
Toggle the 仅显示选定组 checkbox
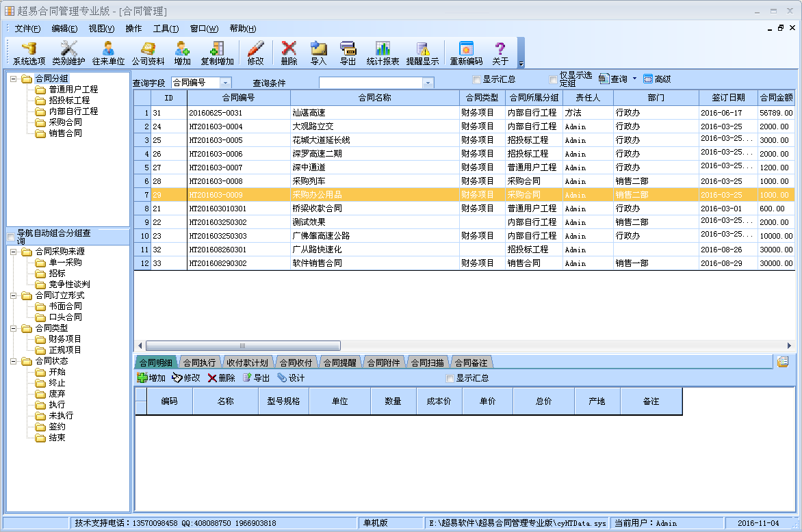pos(554,79)
